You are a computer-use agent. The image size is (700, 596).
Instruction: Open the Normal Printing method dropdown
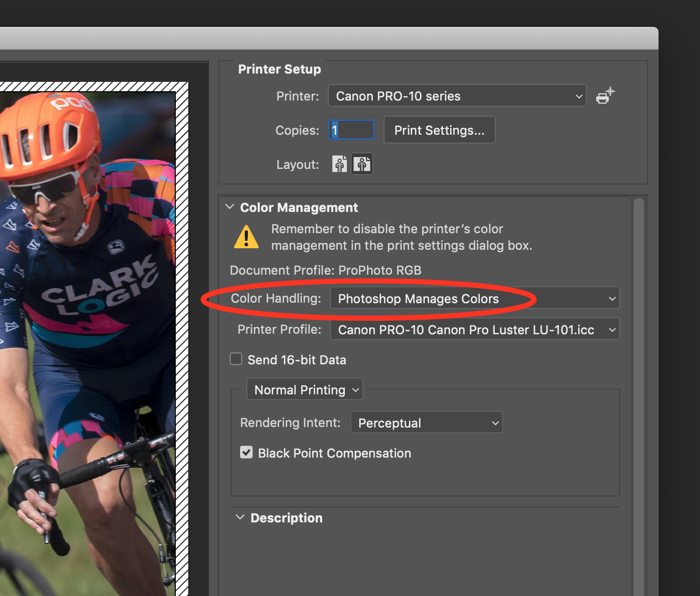pyautogui.click(x=304, y=389)
